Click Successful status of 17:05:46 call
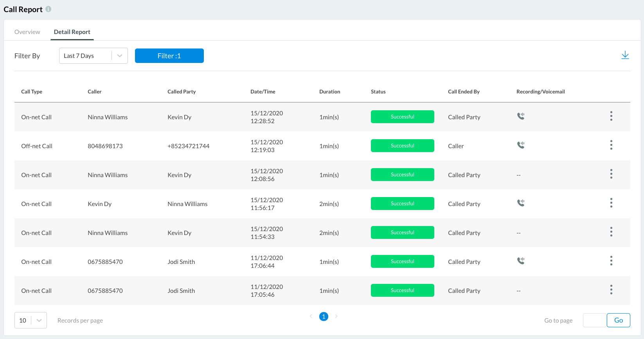 [x=403, y=290]
